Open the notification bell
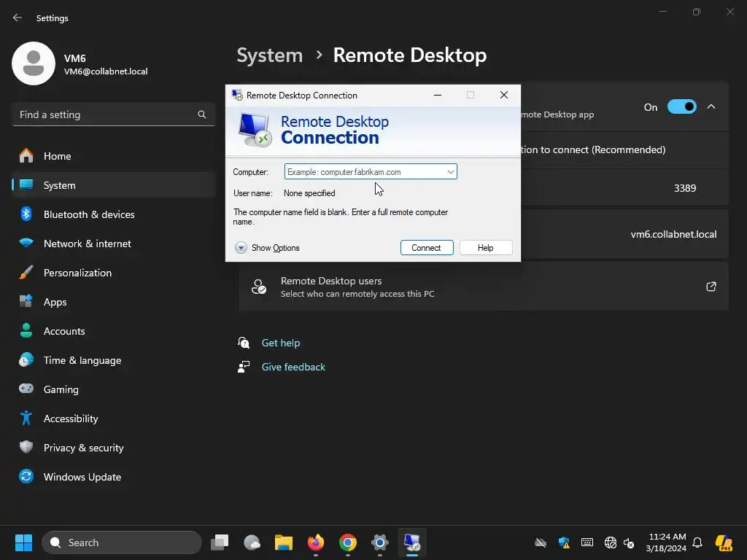The height and width of the screenshot is (560, 747). (x=697, y=542)
